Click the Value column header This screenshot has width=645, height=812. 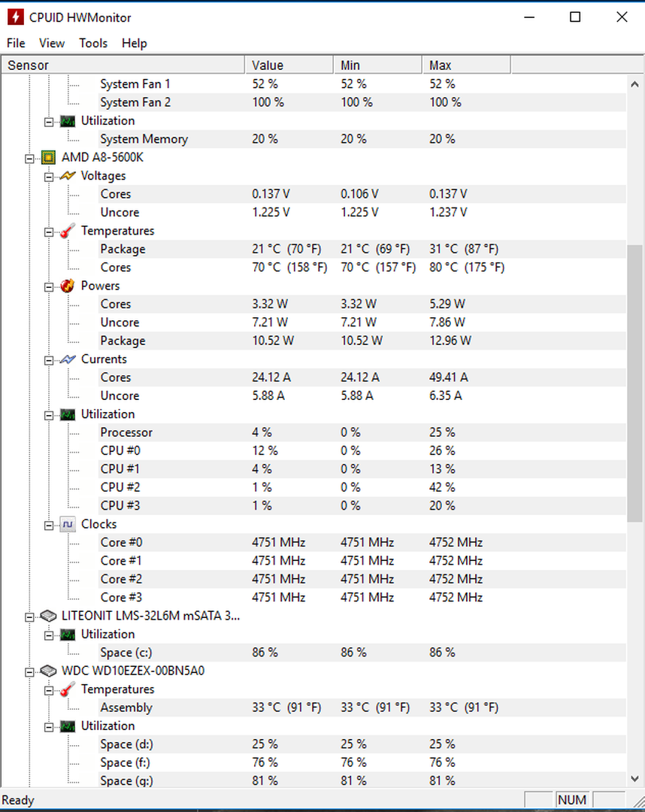[289, 65]
